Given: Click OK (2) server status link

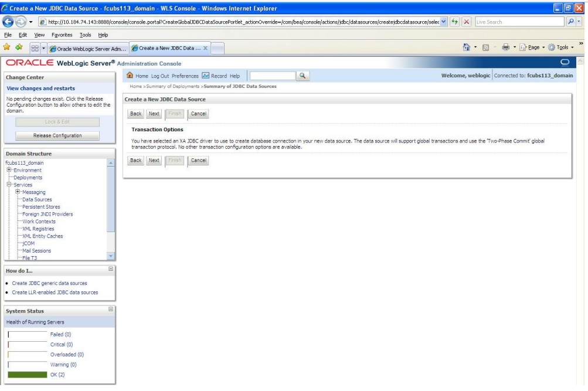Looking at the screenshot, I should point(57,375).
